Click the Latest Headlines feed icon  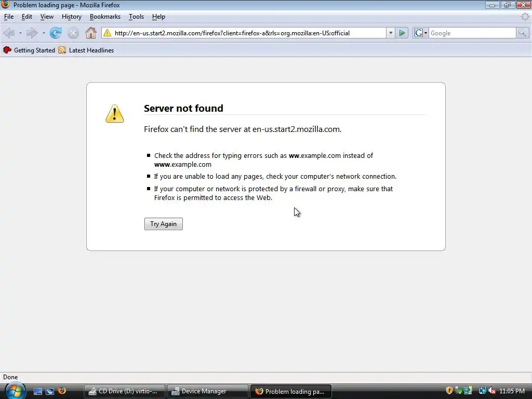click(x=62, y=50)
